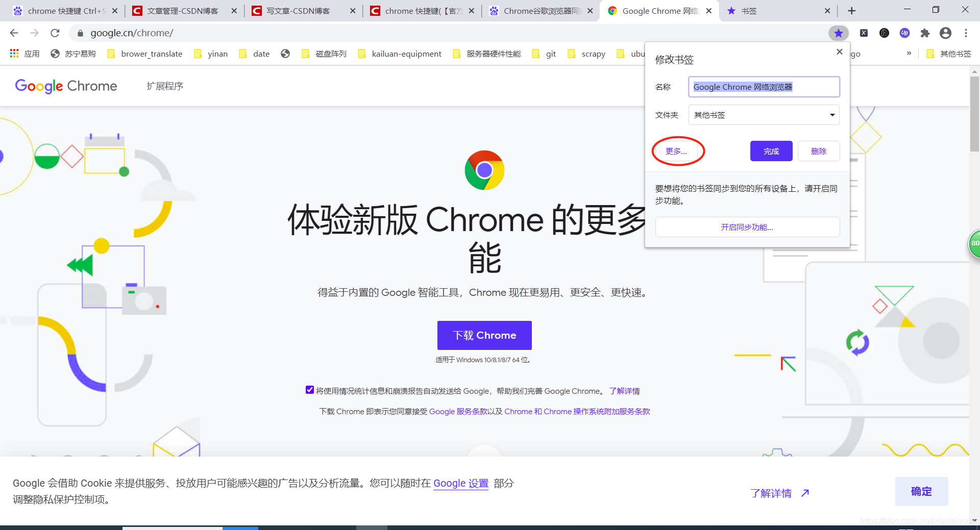Open the scrapy bookmark folder
980x530 pixels.
point(586,54)
